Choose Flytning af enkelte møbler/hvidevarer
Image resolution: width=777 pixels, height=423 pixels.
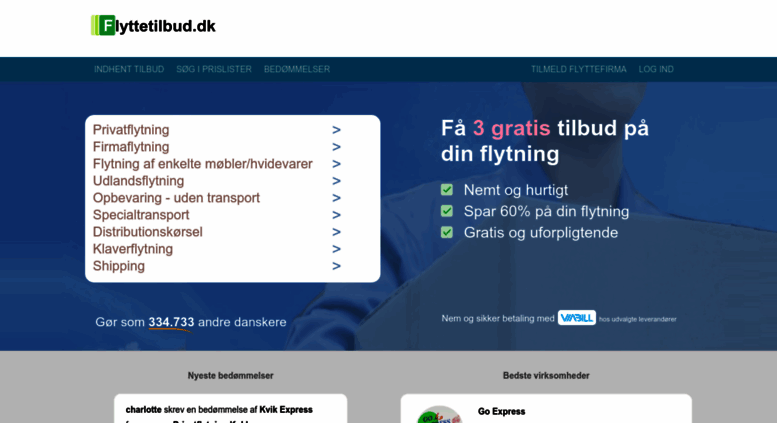(203, 164)
